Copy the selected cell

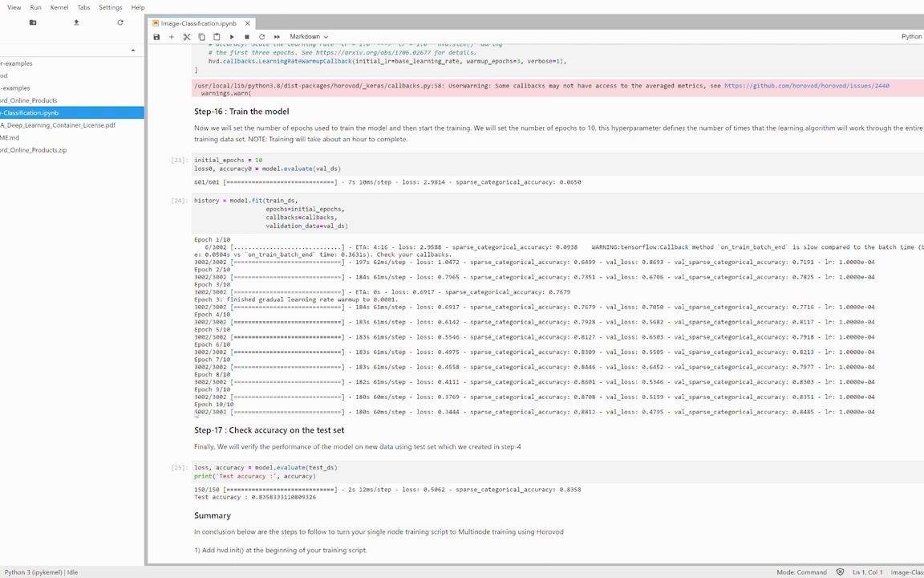point(201,36)
